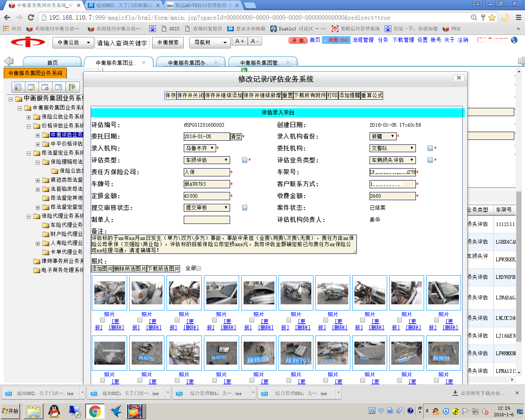Image resolution: width=525 pixels, height=420 pixels.
Task: Tick the checkbox under fifth photo thumbnail
Action: pos(252,320)
